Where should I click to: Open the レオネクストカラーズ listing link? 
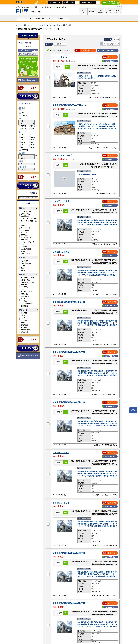62,156
